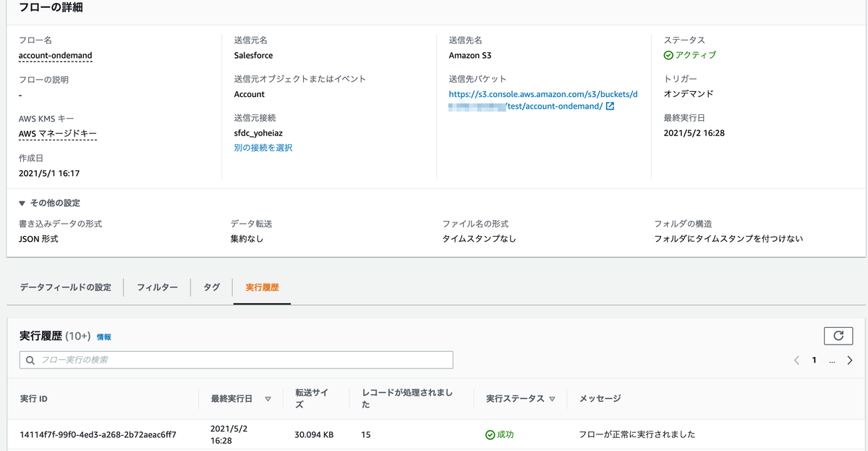Click the refresh execution history button
Viewport: 868px width, 451px height.
(x=838, y=336)
